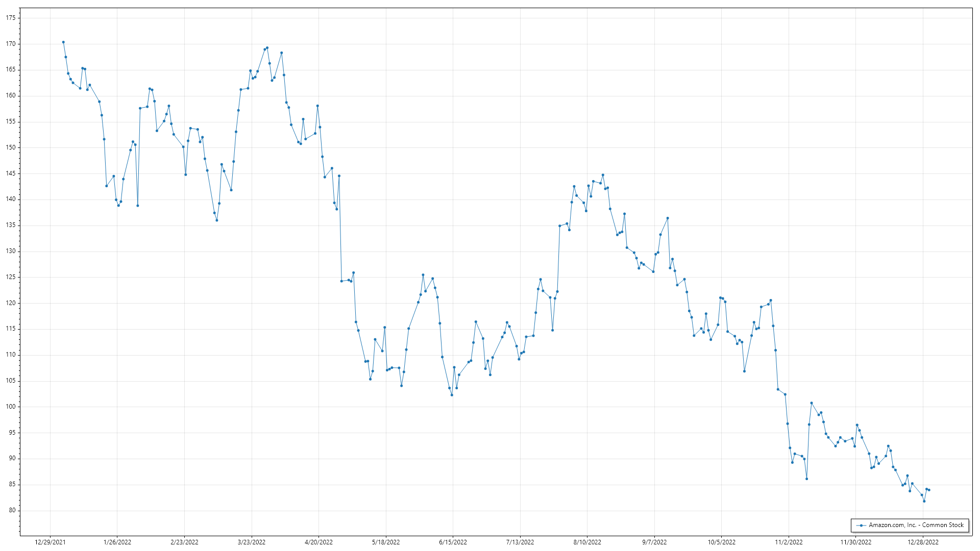Click the first data point near 170
980x551 pixels.
pos(63,42)
